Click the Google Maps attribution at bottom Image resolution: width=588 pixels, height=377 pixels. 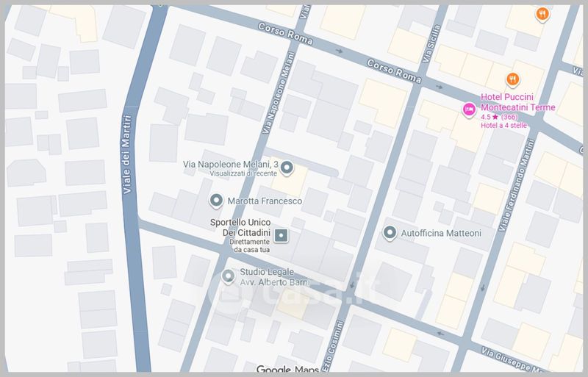287,370
